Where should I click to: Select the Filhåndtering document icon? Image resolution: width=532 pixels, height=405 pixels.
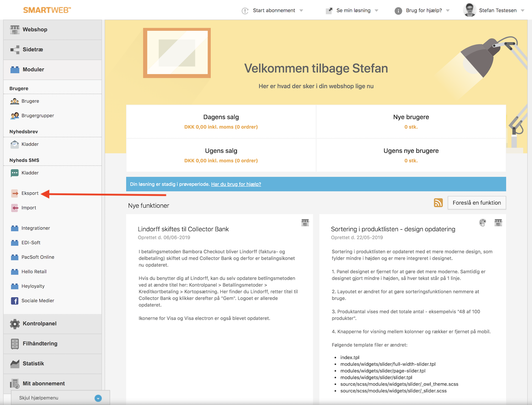pos(15,344)
